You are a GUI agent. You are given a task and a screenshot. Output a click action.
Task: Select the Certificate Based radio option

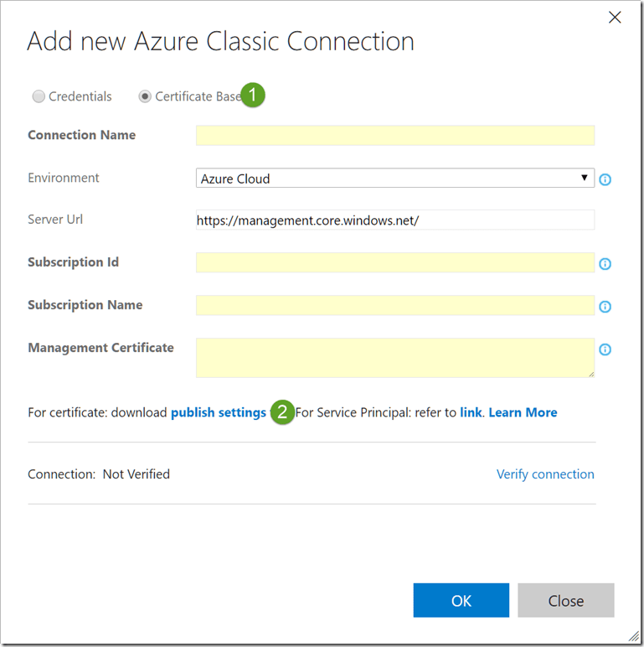[145, 96]
